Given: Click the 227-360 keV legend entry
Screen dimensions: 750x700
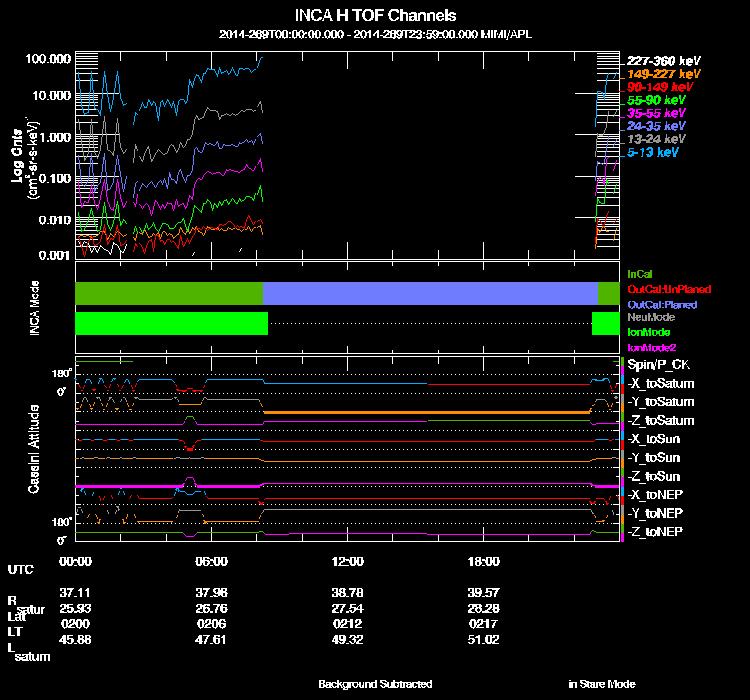Looking at the screenshot, I should pos(663,61).
